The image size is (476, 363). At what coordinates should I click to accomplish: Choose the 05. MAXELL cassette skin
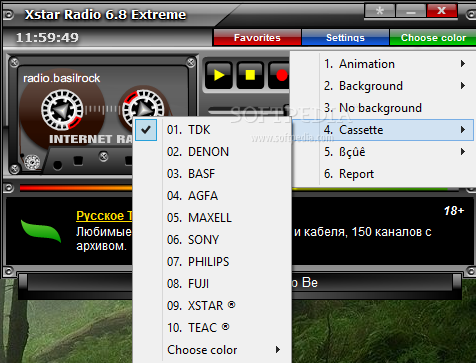coord(212,218)
